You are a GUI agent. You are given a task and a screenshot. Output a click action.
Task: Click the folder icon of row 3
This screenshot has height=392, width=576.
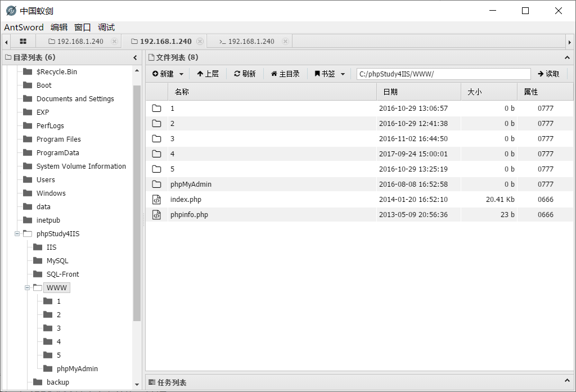pyautogui.click(x=156, y=138)
